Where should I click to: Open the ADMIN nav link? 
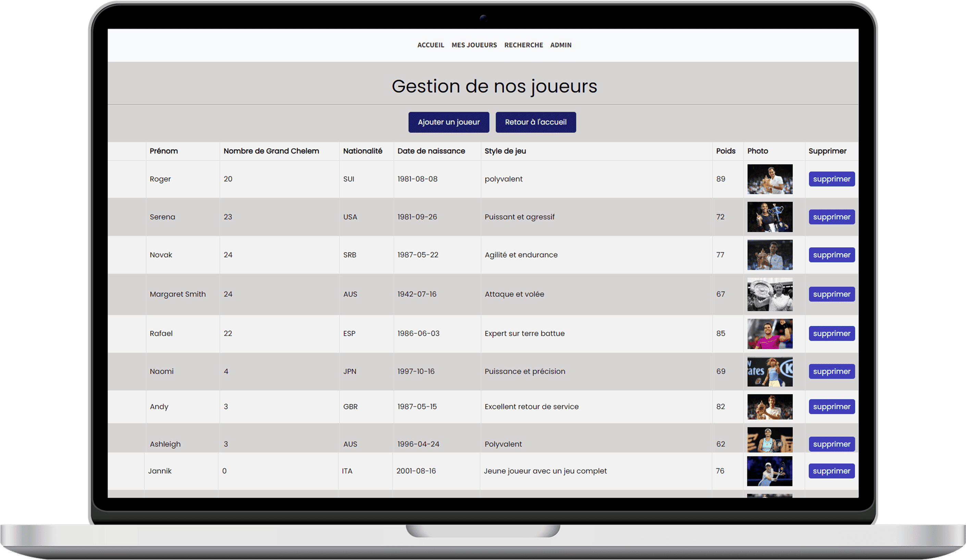click(x=560, y=45)
